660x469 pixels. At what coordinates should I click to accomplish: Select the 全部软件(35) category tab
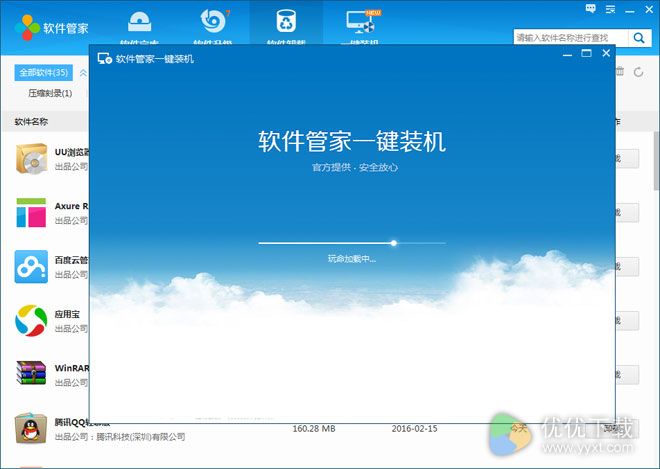click(x=43, y=72)
